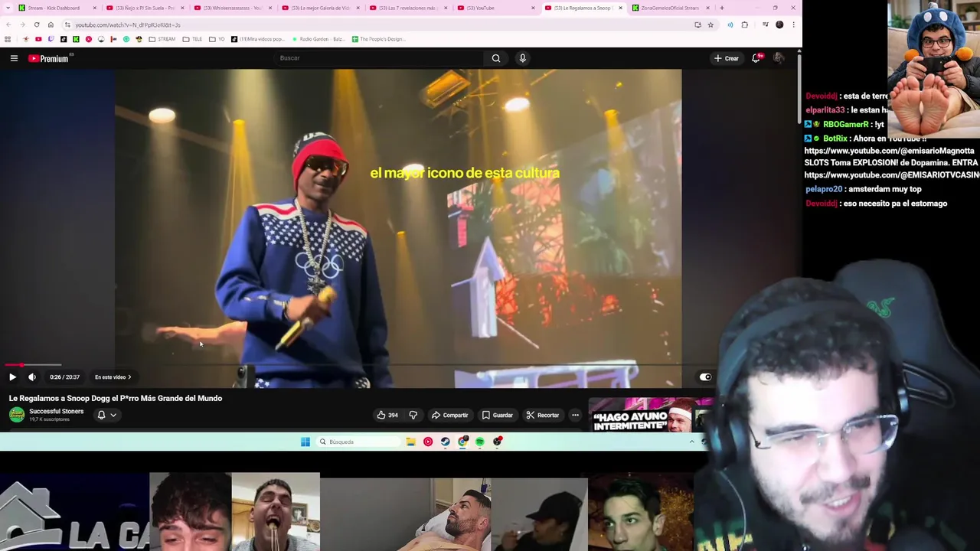The image size is (980, 551).
Task: Click the YouTube page scrollbar
Action: tap(799, 88)
